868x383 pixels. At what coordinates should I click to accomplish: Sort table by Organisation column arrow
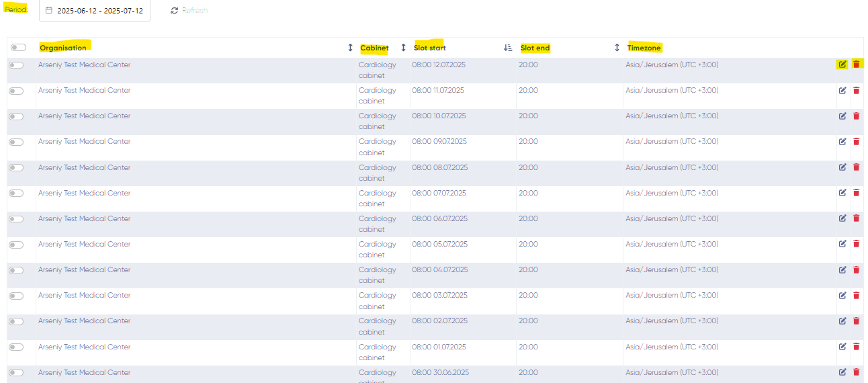[350, 48]
